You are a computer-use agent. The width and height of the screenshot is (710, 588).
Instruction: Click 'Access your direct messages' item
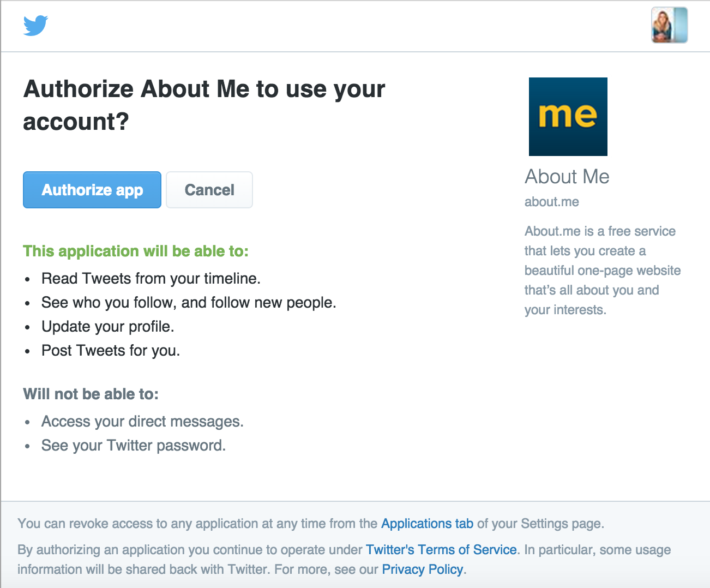[x=142, y=422]
